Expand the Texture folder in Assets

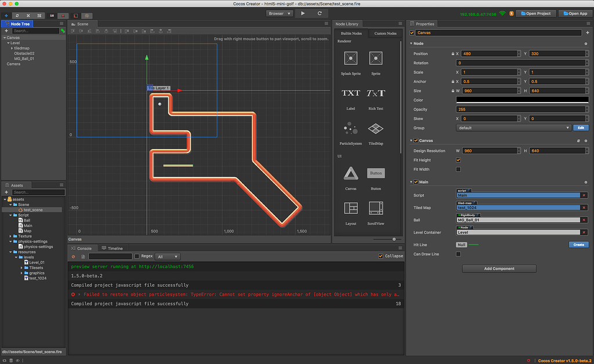coord(10,236)
